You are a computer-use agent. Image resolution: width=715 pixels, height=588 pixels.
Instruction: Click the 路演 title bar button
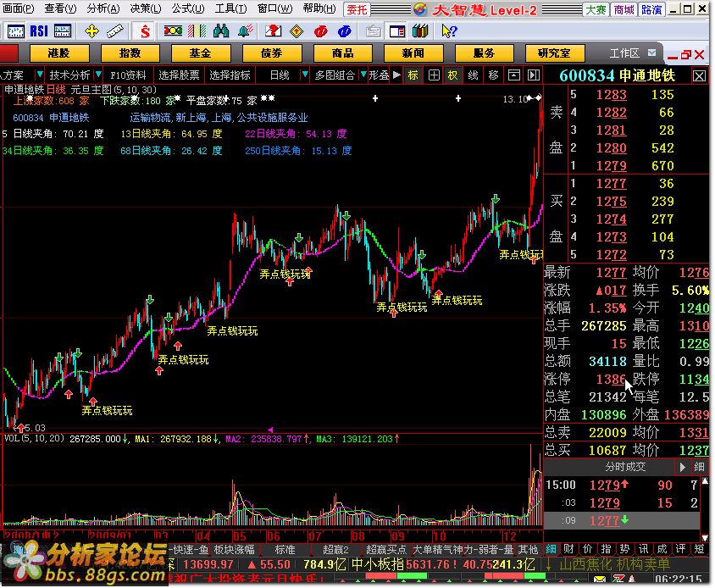click(x=651, y=9)
